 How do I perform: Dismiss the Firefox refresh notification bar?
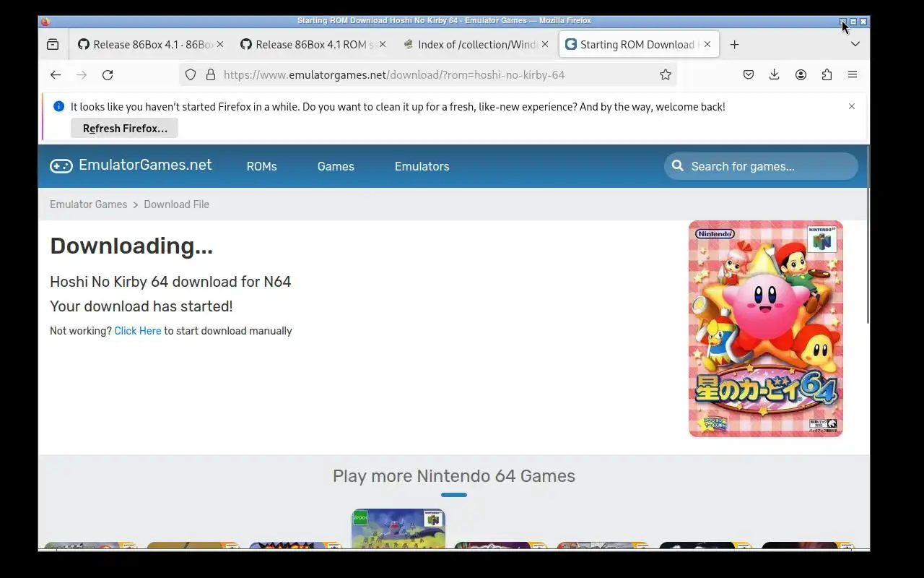(x=852, y=106)
